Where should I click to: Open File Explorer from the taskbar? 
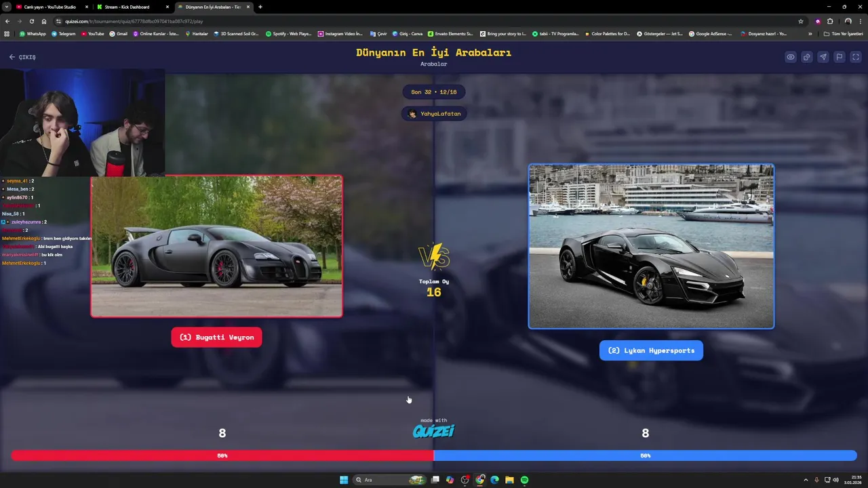click(x=510, y=480)
